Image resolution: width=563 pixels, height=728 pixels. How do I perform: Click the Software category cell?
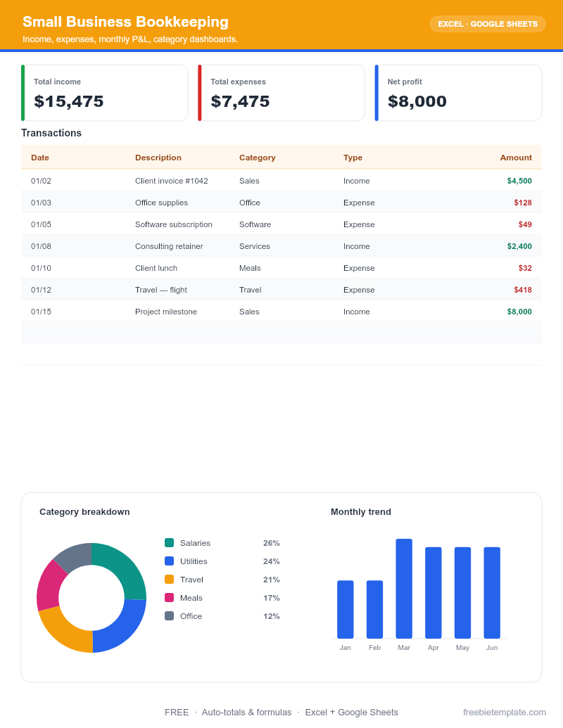255,224
